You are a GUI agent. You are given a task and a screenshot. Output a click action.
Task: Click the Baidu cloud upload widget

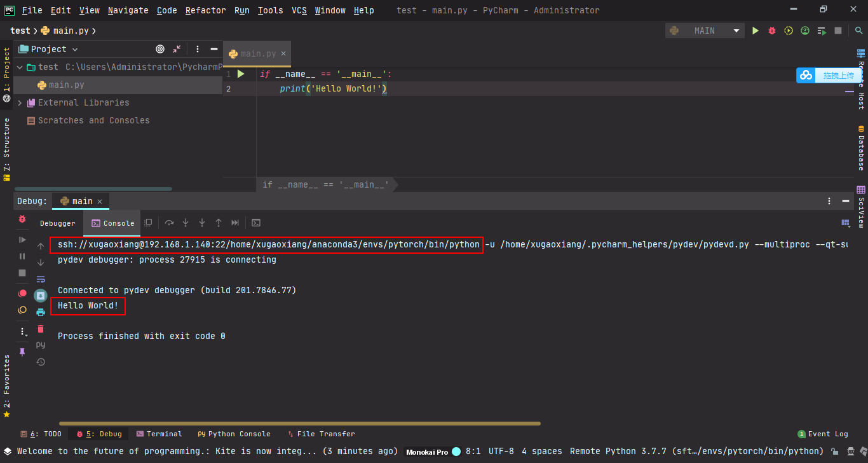pos(829,75)
